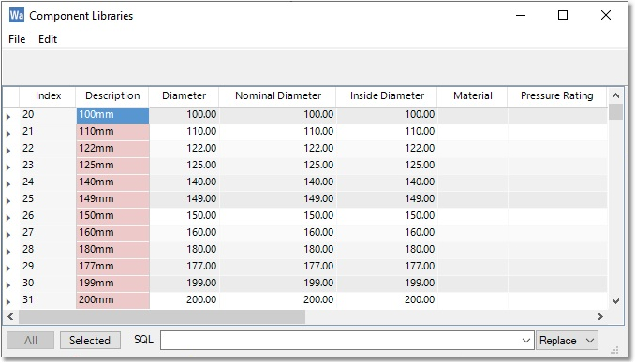Screen dimensions: 635x364
Task: Click the 177mm description cell
Action: pyautogui.click(x=112, y=267)
